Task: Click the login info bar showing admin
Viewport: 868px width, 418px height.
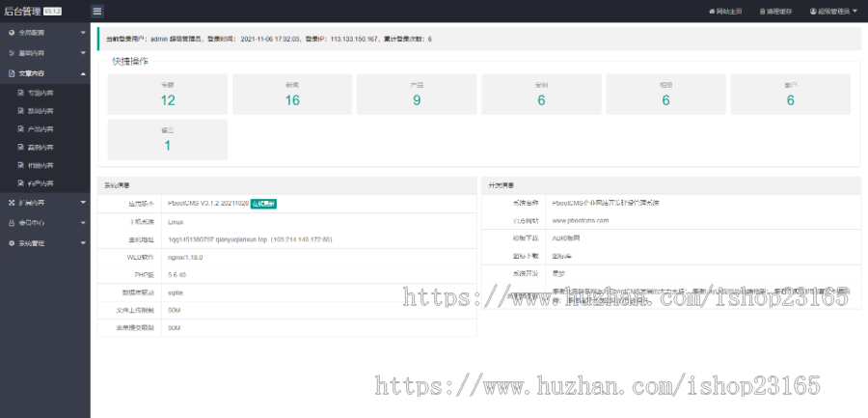Action: 478,39
